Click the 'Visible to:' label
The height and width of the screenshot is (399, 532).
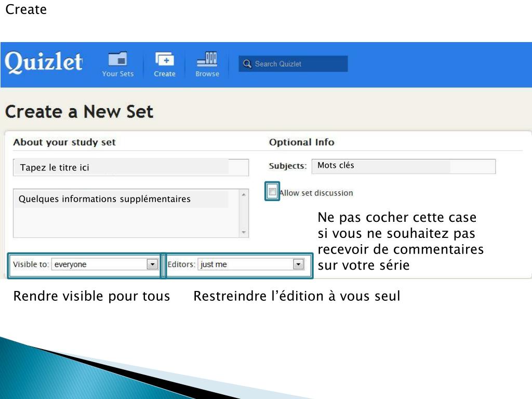point(31,264)
